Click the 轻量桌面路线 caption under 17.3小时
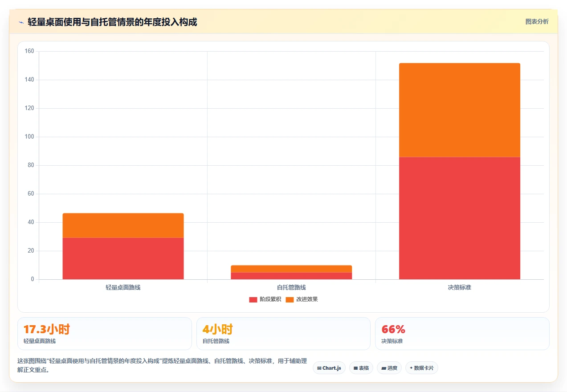The image size is (567, 392). 40,341
